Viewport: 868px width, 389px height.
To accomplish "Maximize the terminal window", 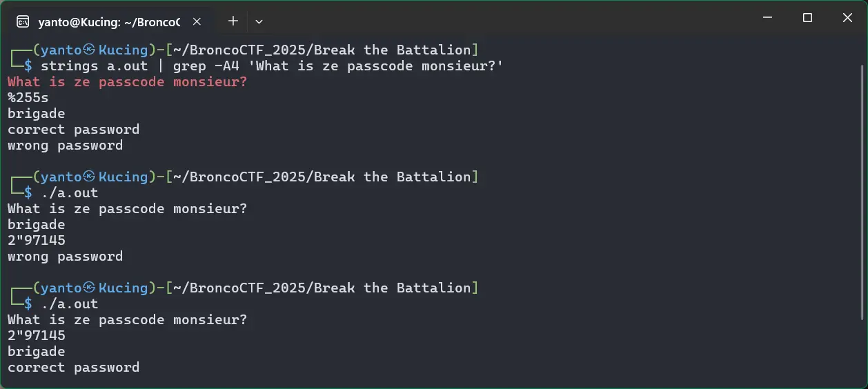I will (x=807, y=19).
